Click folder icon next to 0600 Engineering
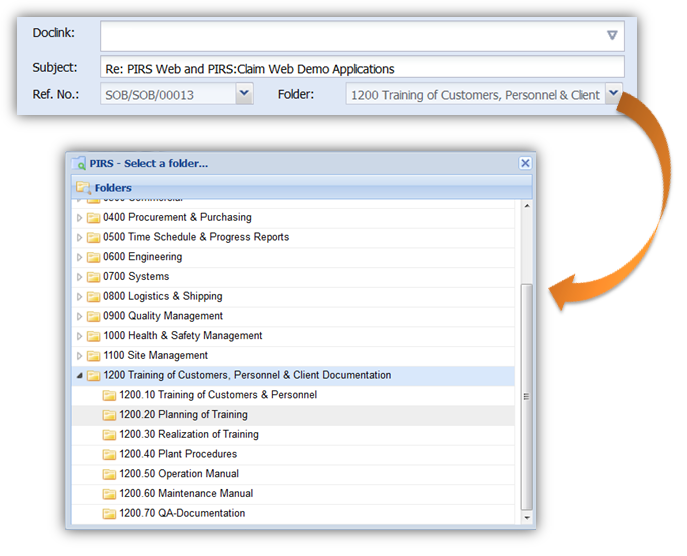This screenshot has width=687, height=556. 93,257
